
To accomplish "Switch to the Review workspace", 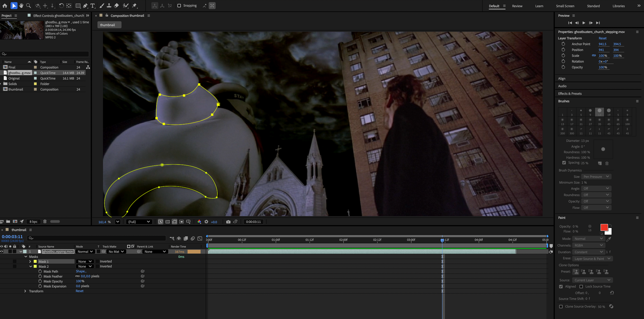I will point(517,6).
